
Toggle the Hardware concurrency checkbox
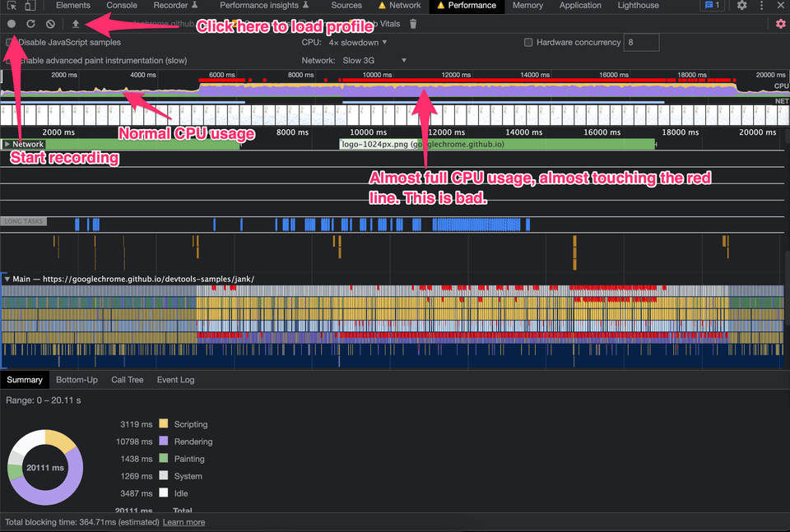pos(528,43)
